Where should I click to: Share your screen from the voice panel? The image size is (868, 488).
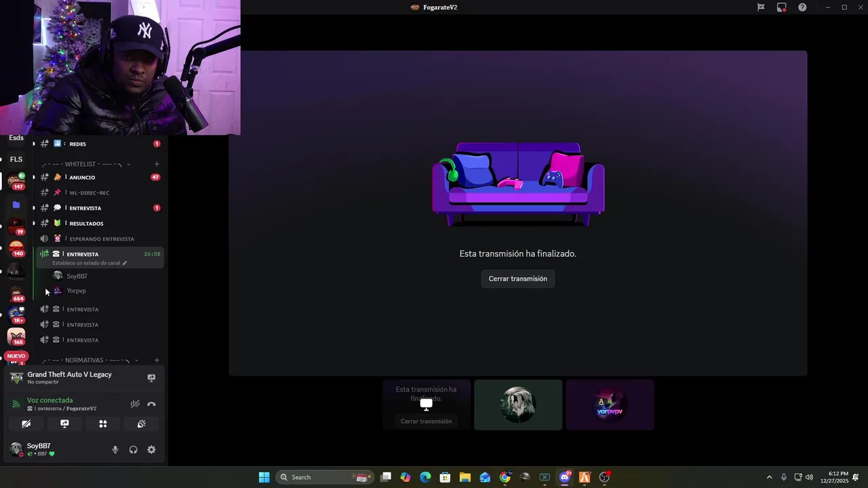64,424
